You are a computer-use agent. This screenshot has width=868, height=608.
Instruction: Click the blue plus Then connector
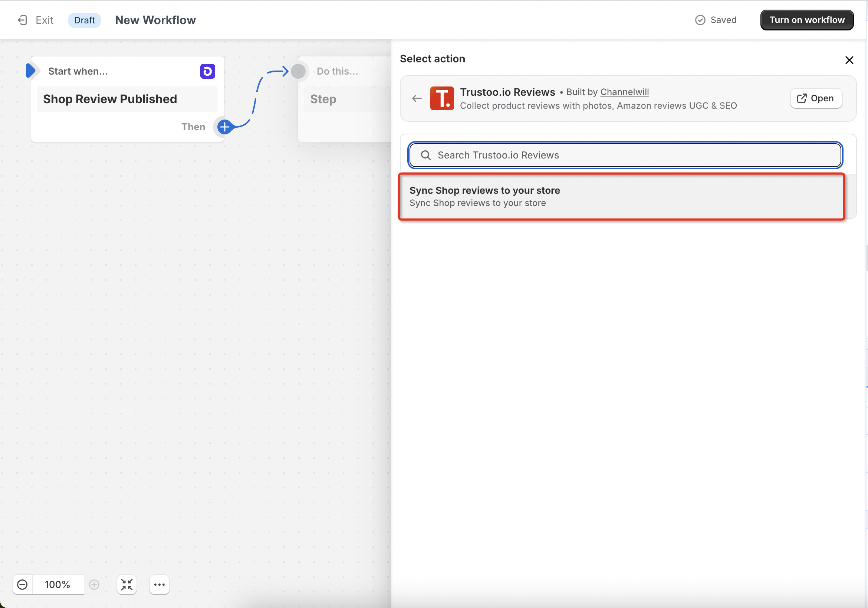[x=224, y=127]
